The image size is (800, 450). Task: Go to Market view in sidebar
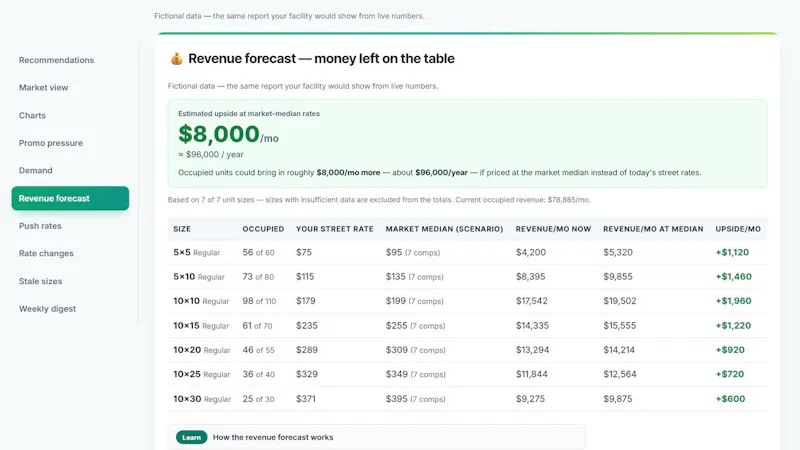tap(43, 87)
